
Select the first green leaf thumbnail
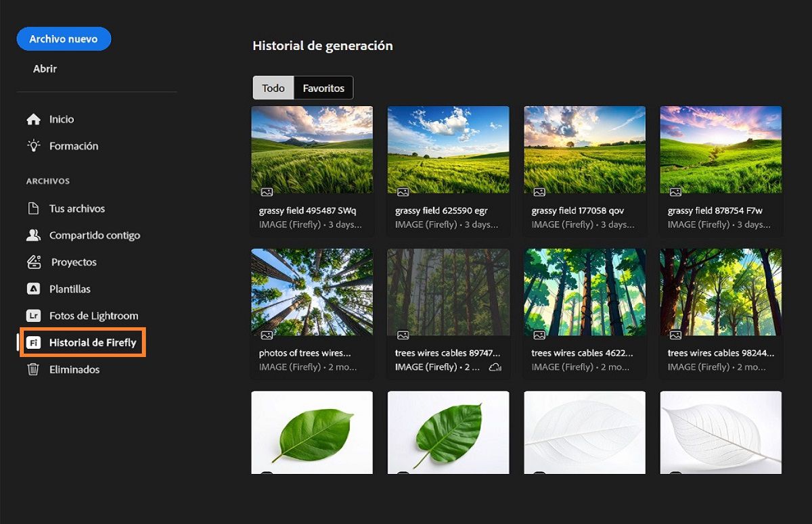(x=312, y=432)
